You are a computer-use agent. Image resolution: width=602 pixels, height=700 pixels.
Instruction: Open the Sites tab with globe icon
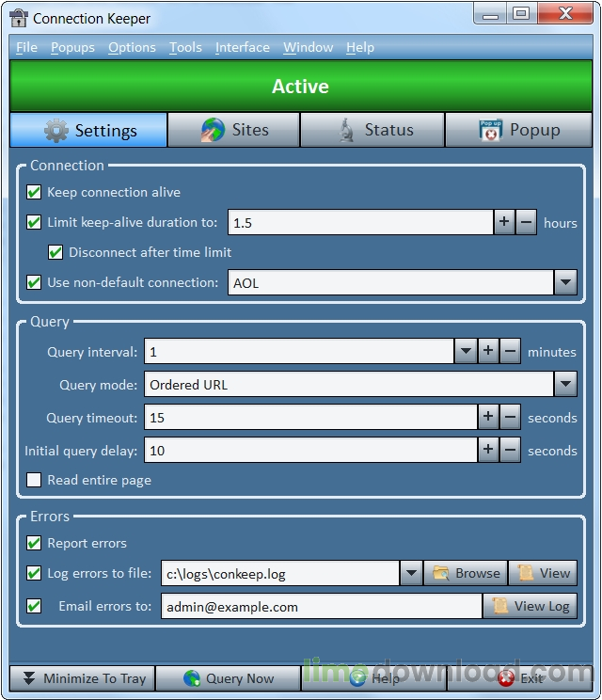coord(213,130)
